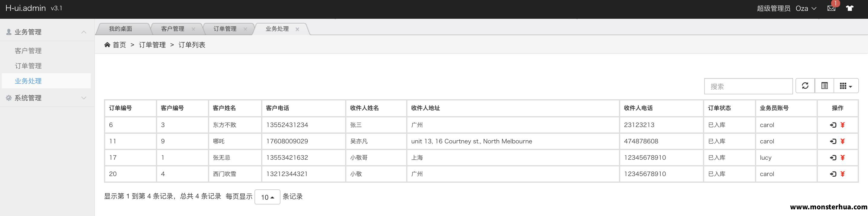Click the customer name 西门吹雪
The height and width of the screenshot is (216, 868).
(x=225, y=174)
